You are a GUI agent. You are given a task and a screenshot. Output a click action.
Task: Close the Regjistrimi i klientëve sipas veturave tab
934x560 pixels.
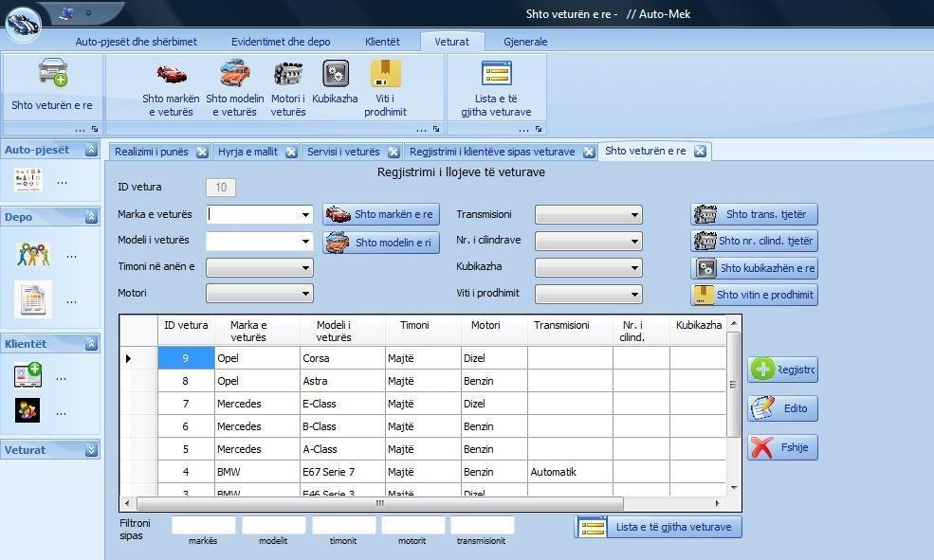pos(589,152)
